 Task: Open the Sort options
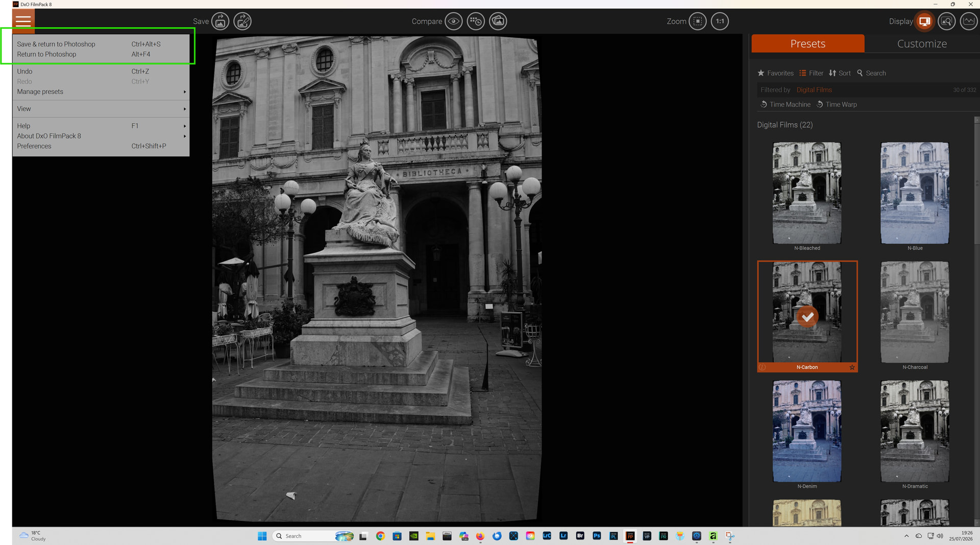[840, 73]
